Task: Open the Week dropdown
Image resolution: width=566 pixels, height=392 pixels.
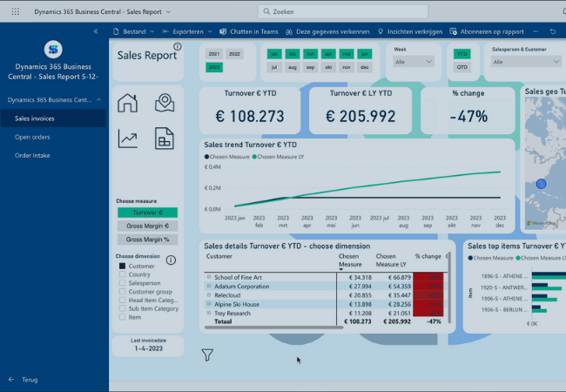Action: 413,62
